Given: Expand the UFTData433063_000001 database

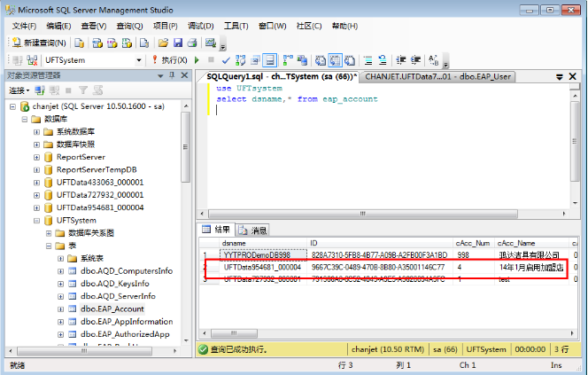Looking at the screenshot, I should pyautogui.click(x=36, y=183).
